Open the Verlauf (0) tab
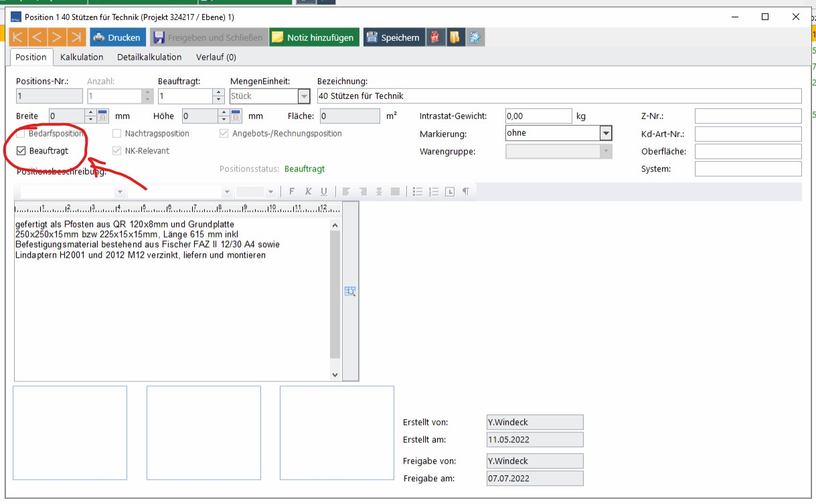Screen dimensions: 816x504 (216, 57)
